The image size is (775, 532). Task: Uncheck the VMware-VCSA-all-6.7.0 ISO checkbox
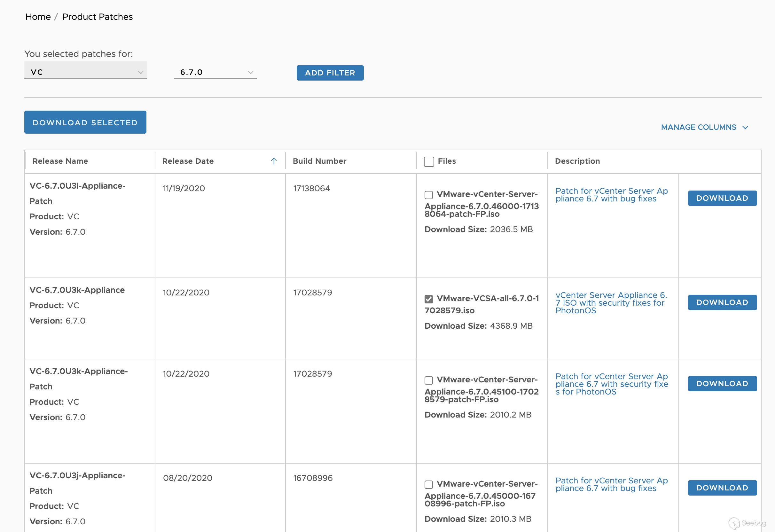[428, 299]
